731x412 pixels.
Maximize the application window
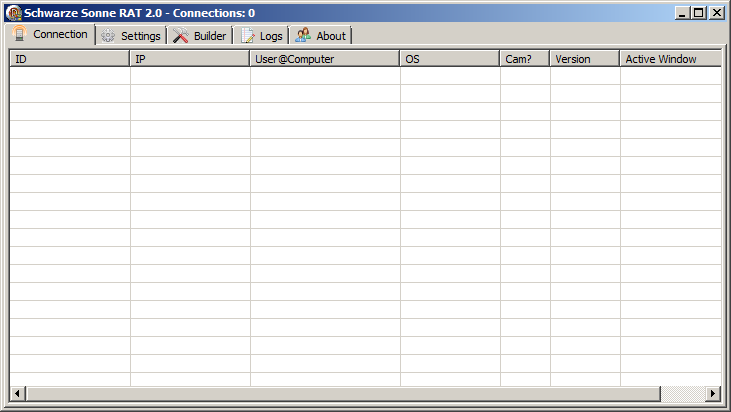(x=699, y=13)
